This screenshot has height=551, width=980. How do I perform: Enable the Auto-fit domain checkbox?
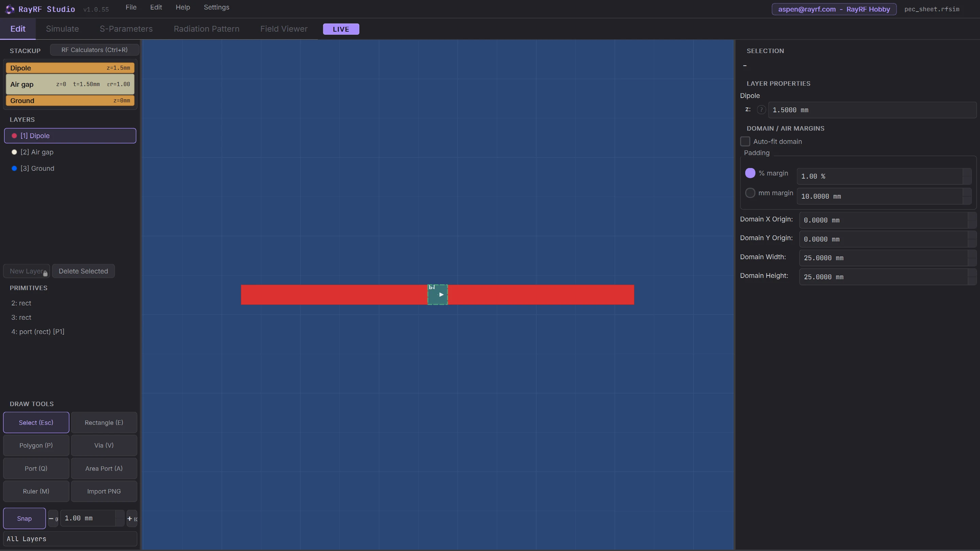click(745, 141)
